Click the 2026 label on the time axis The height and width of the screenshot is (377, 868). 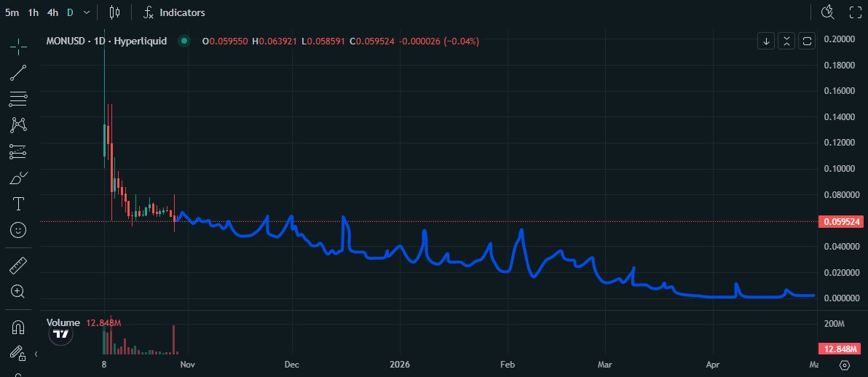400,365
